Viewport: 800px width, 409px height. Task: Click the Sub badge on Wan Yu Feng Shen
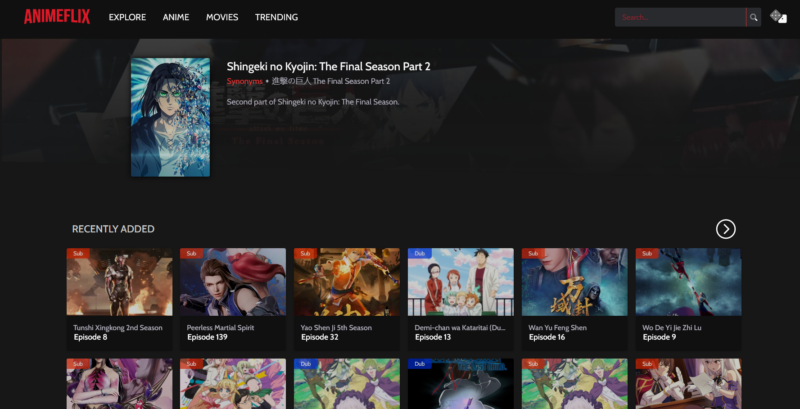tap(533, 253)
